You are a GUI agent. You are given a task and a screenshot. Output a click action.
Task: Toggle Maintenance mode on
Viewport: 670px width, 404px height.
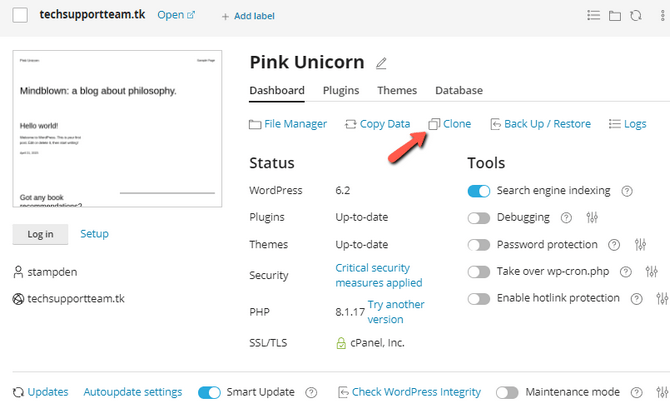(x=507, y=392)
